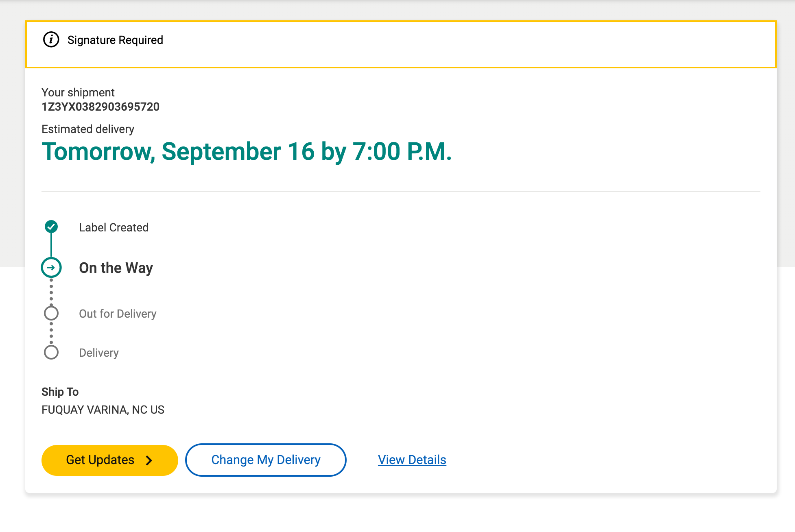The width and height of the screenshot is (795, 532).
Task: Open Change My Delivery options
Action: pyautogui.click(x=266, y=460)
